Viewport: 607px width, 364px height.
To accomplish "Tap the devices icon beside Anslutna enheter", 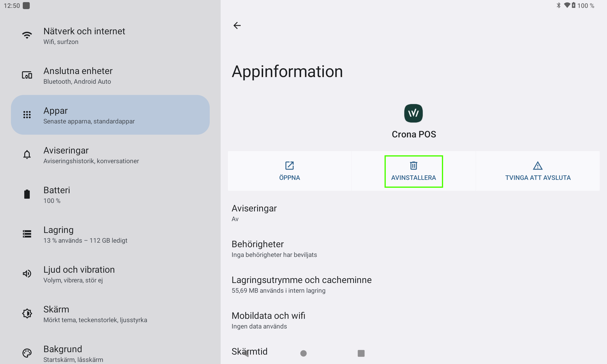I will [27, 75].
